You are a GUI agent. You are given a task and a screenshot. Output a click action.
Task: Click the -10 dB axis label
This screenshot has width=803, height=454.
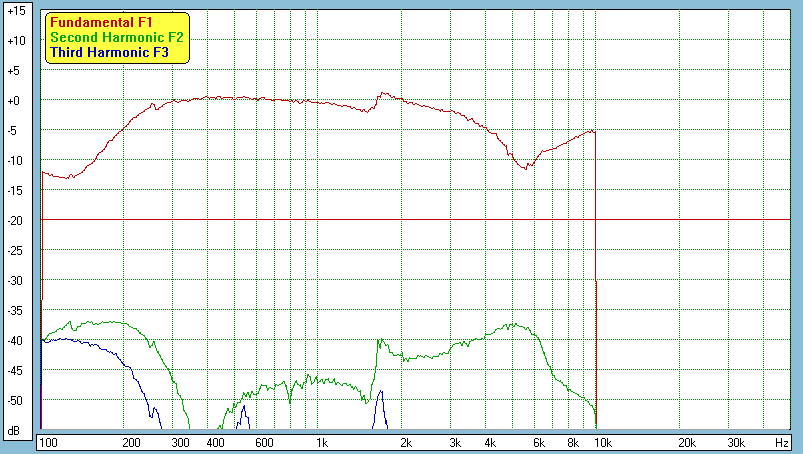pyautogui.click(x=14, y=161)
